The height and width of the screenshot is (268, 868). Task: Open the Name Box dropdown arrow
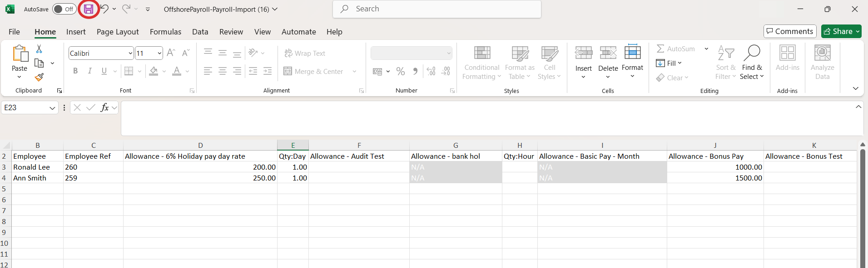click(52, 108)
